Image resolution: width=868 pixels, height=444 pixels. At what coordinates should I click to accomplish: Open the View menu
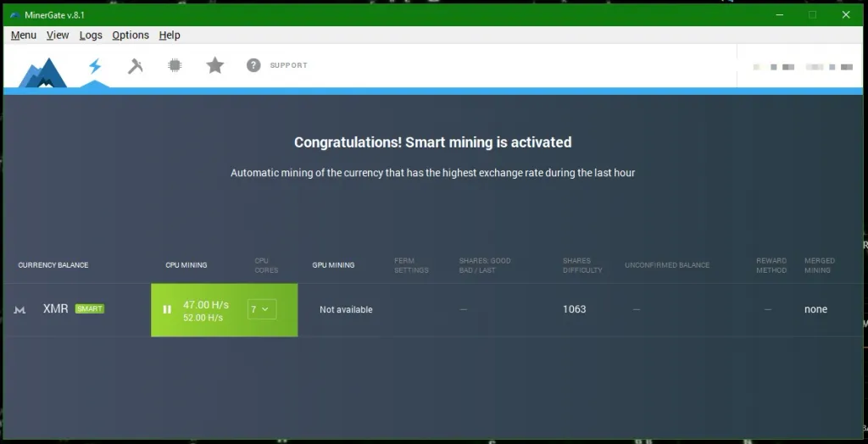(x=58, y=35)
